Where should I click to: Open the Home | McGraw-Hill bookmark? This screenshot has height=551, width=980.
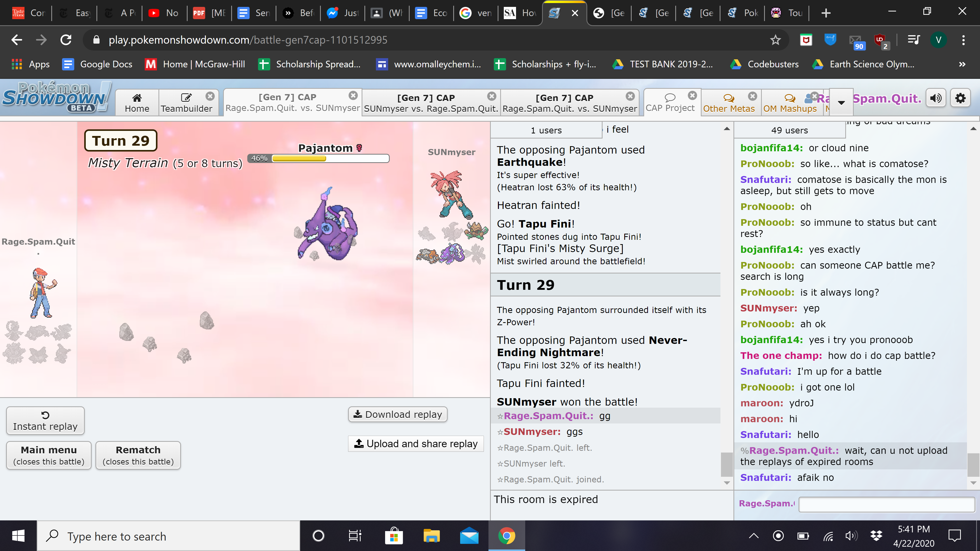tap(195, 64)
